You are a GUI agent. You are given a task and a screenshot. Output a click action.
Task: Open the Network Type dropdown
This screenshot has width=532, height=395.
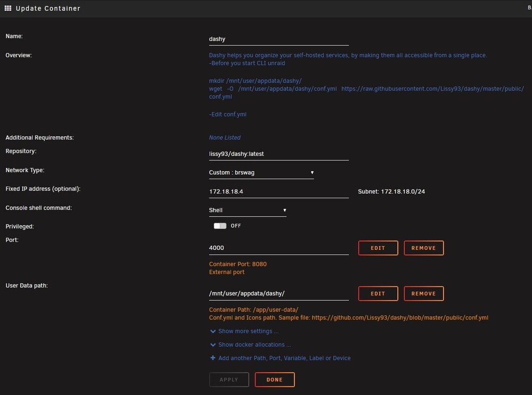(261, 173)
